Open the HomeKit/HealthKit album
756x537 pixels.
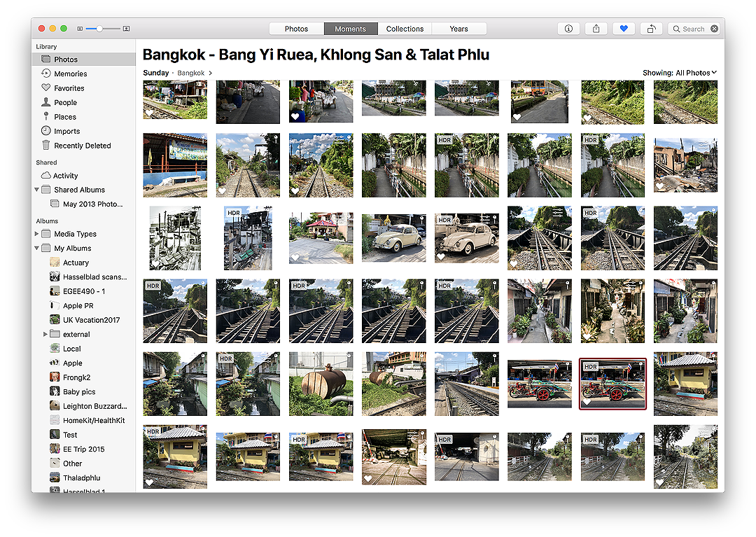84,420
